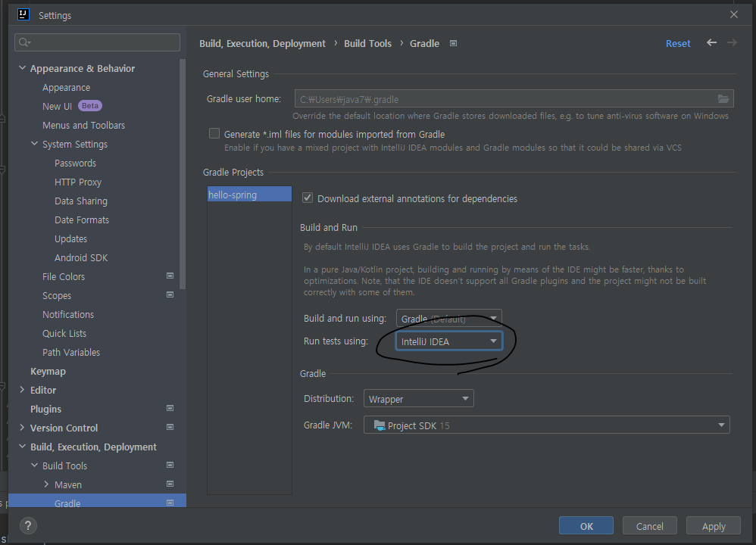Select HTTP Proxy settings
Image resolution: width=756 pixels, height=545 pixels.
pos(77,182)
